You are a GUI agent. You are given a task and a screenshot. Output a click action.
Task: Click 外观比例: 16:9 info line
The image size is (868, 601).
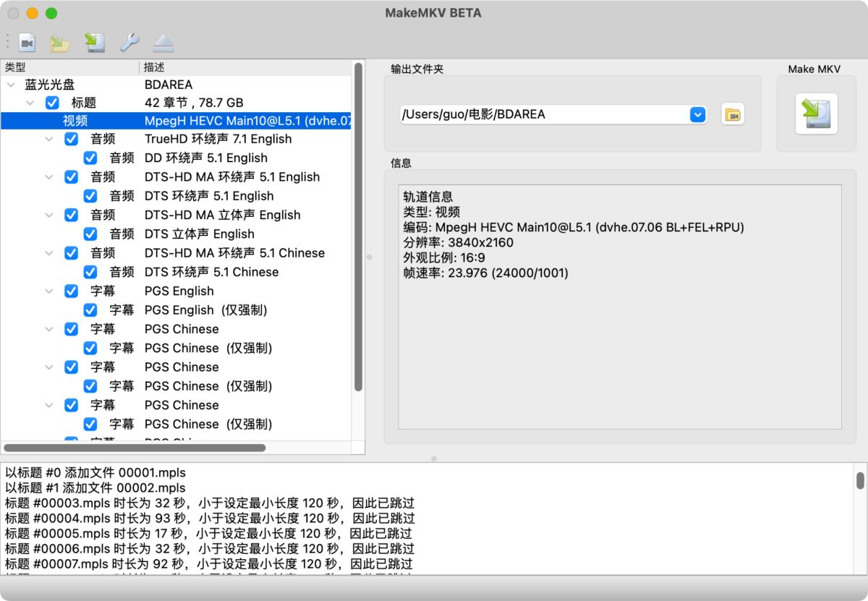coord(444,257)
